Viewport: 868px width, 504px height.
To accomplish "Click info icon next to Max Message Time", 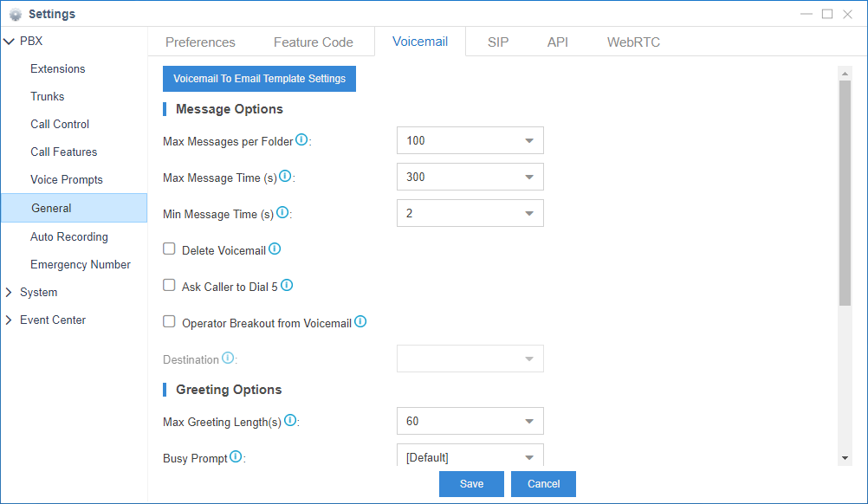I will pos(285,176).
